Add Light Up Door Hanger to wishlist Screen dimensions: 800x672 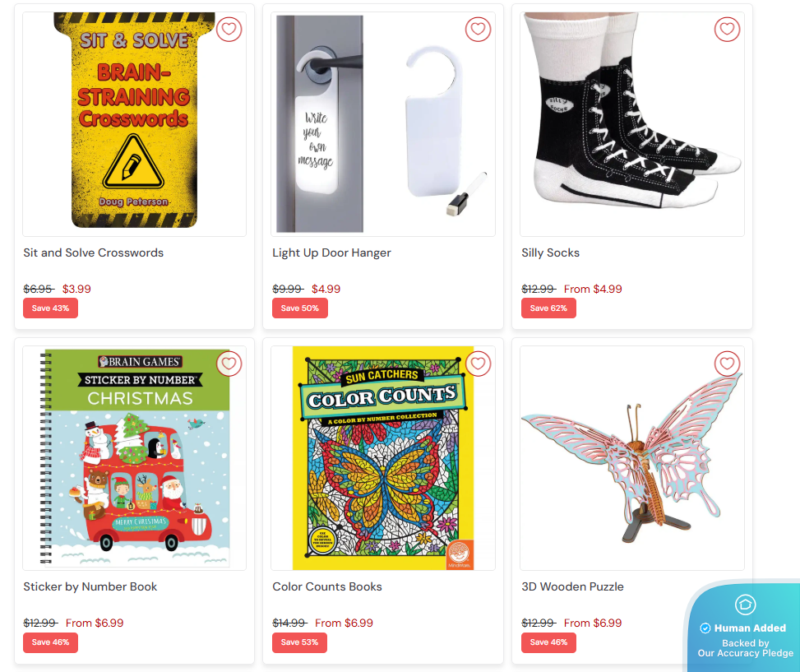(x=478, y=29)
